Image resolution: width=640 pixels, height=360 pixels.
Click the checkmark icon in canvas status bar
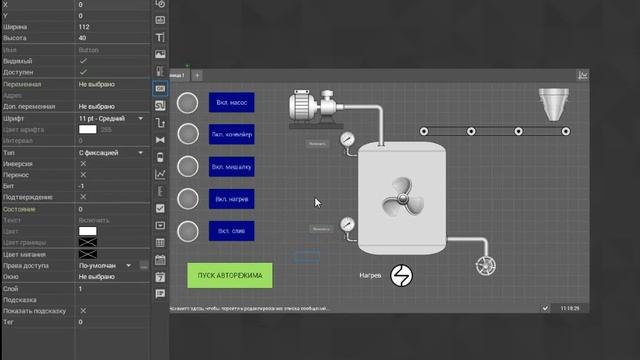coord(545,308)
